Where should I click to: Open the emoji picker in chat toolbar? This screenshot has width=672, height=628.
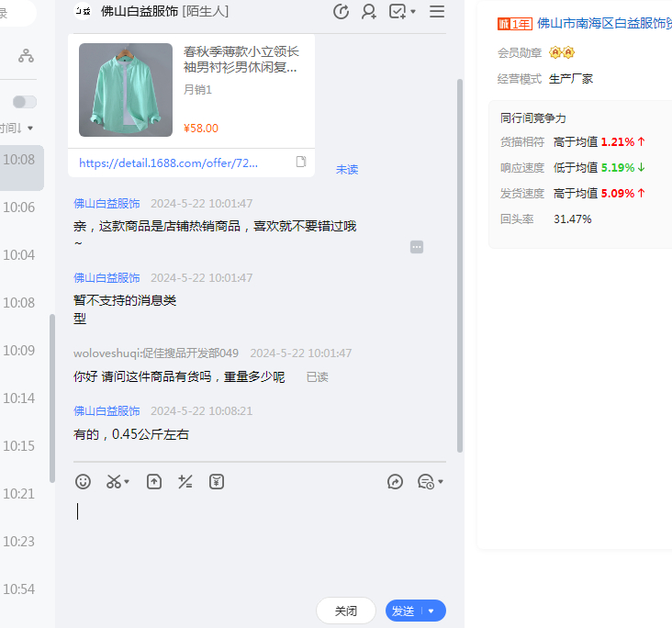click(x=84, y=481)
